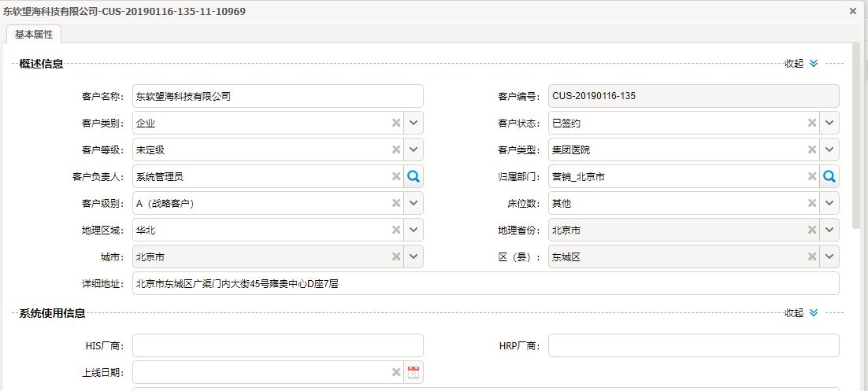Click 收起 link in 概述信息 section
868x391 pixels.
[x=794, y=64]
